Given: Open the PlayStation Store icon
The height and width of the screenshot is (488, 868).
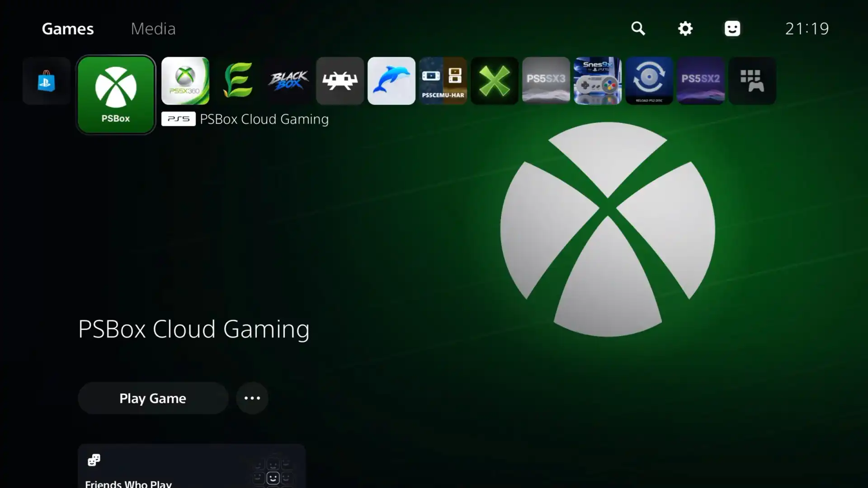Looking at the screenshot, I should 46,81.
